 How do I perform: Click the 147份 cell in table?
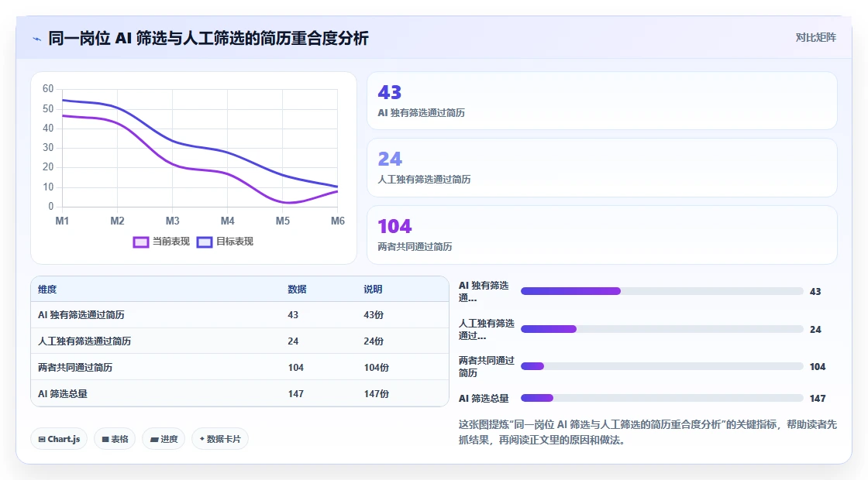click(x=377, y=394)
